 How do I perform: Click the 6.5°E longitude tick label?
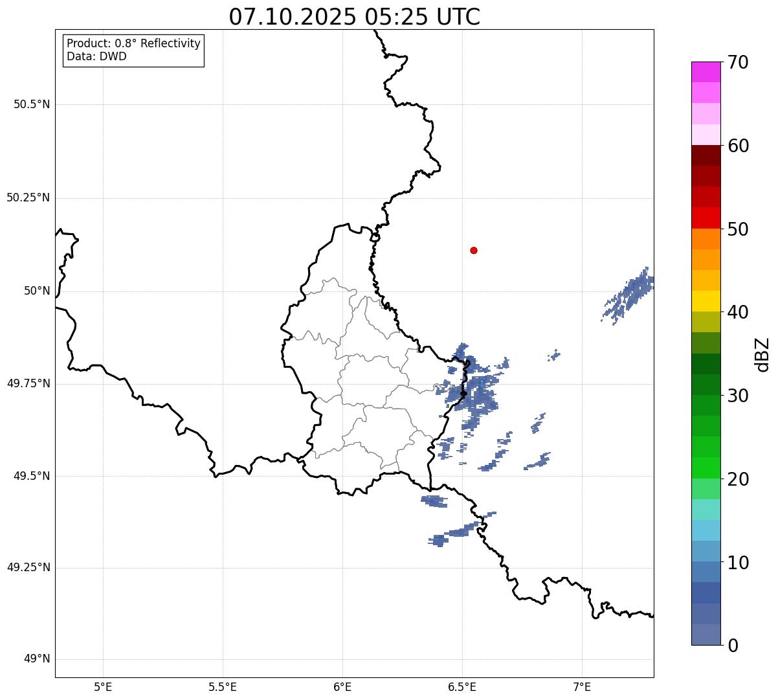(x=463, y=686)
